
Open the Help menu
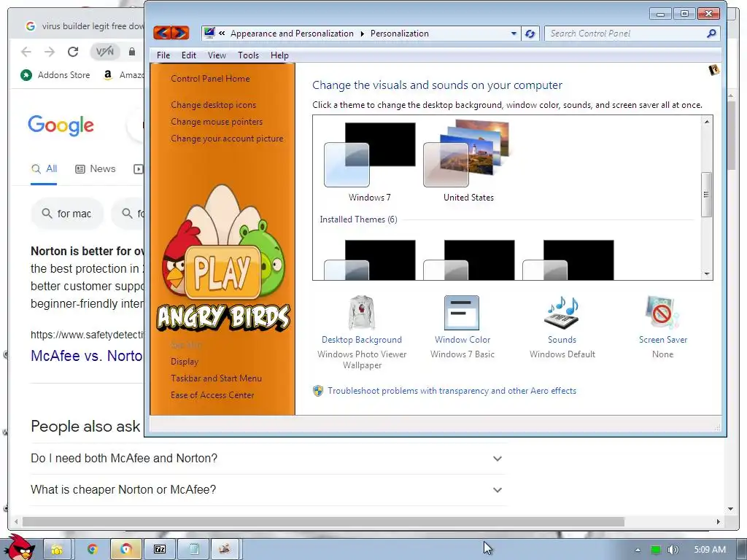(279, 55)
